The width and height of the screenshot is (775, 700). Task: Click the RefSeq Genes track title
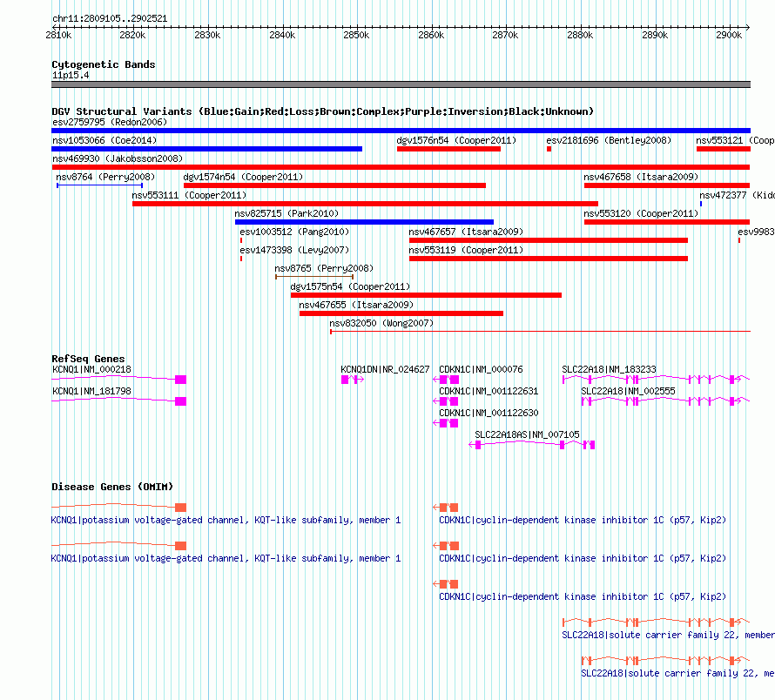coord(88,359)
